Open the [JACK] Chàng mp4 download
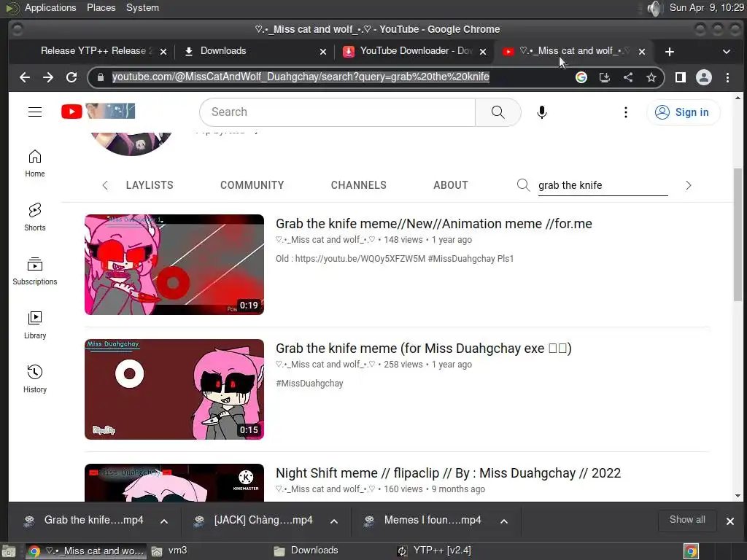 (x=255, y=521)
